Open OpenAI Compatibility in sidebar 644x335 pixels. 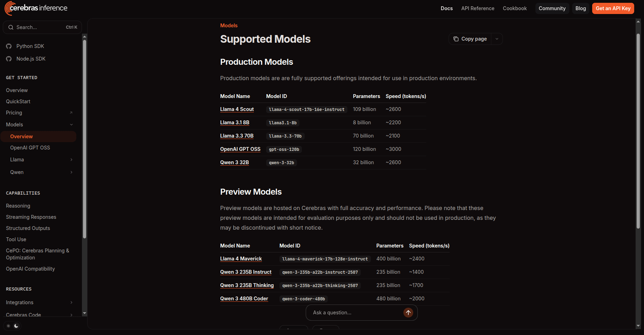(30, 269)
